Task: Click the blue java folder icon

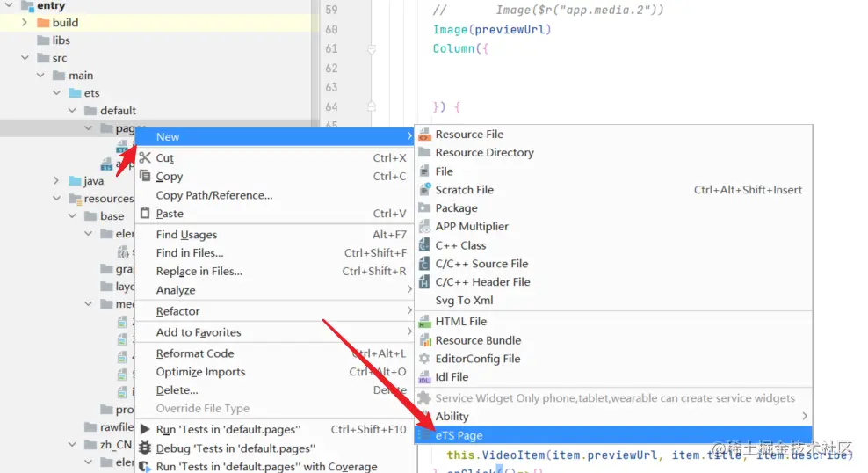Action: (75, 180)
